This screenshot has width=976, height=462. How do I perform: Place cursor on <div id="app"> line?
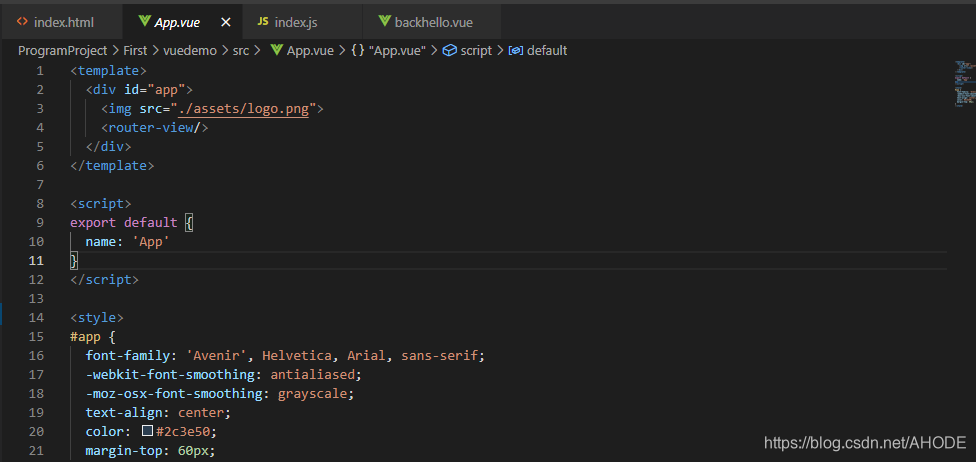point(139,90)
